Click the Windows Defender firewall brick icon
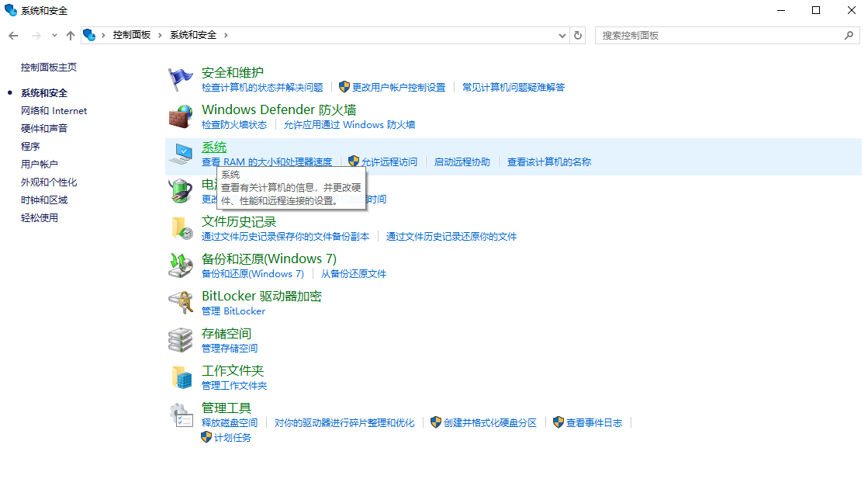 click(x=180, y=116)
